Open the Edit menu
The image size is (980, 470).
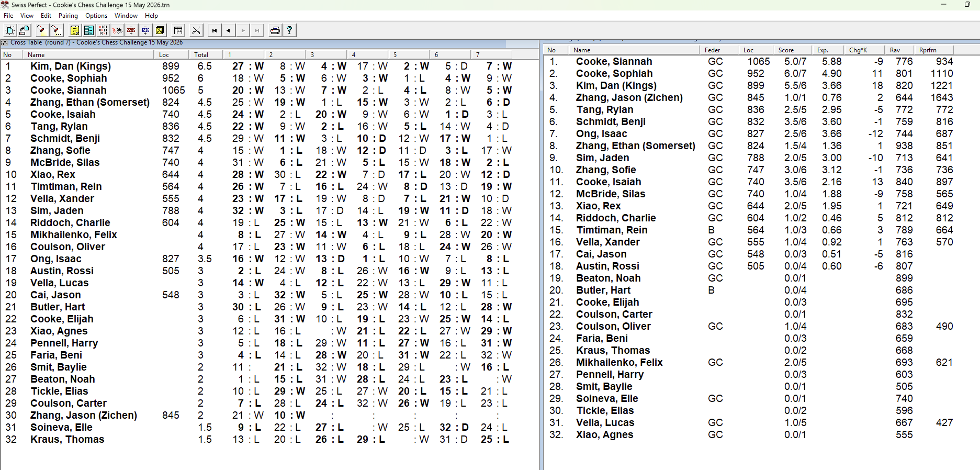46,16
